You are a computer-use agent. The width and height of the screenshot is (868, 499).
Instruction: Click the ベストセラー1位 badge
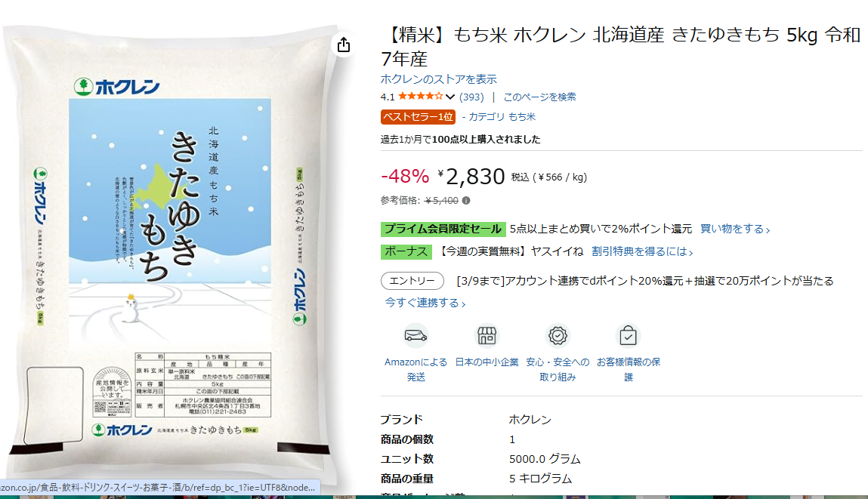[x=418, y=117]
